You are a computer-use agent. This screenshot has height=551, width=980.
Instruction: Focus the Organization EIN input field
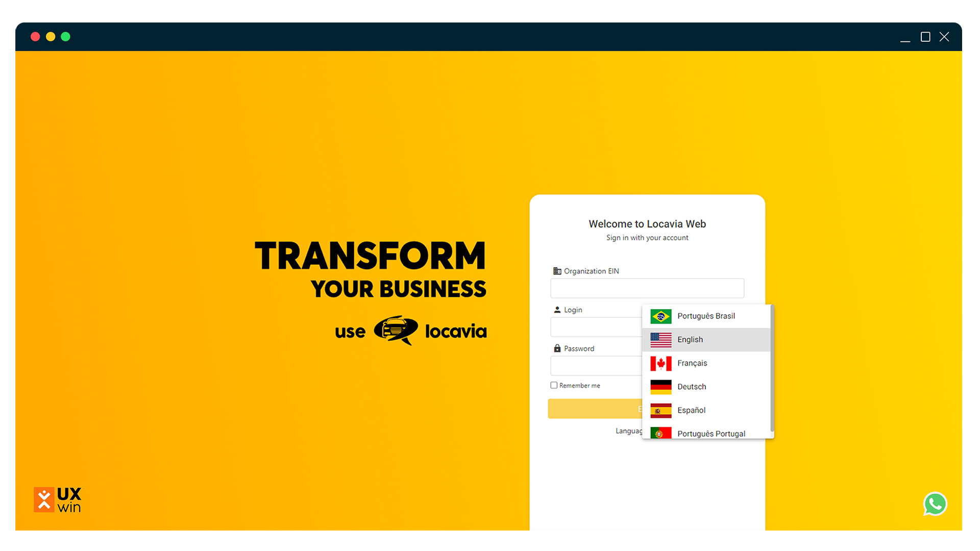pyautogui.click(x=647, y=288)
